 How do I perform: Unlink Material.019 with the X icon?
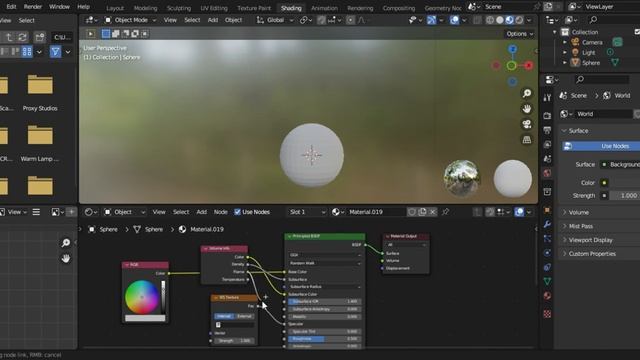433,212
